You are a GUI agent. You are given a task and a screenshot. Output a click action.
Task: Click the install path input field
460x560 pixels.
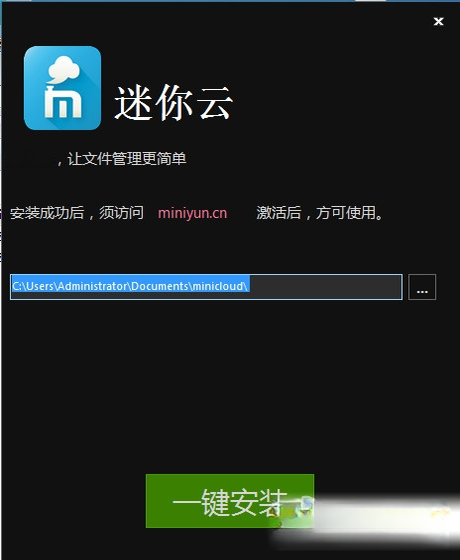click(206, 287)
